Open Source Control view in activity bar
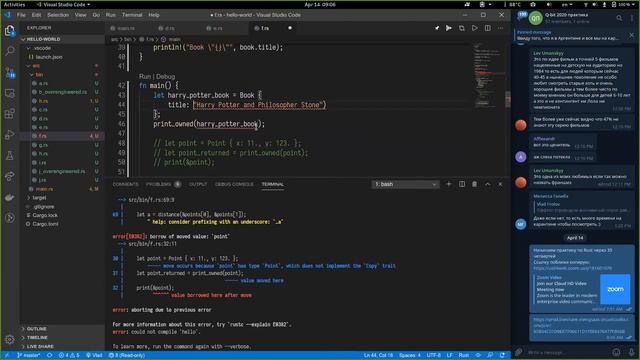This screenshot has width=640, height=360. point(10,73)
